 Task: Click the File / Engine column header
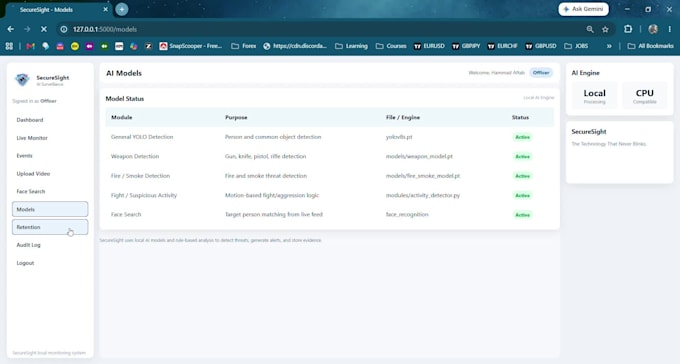click(402, 117)
